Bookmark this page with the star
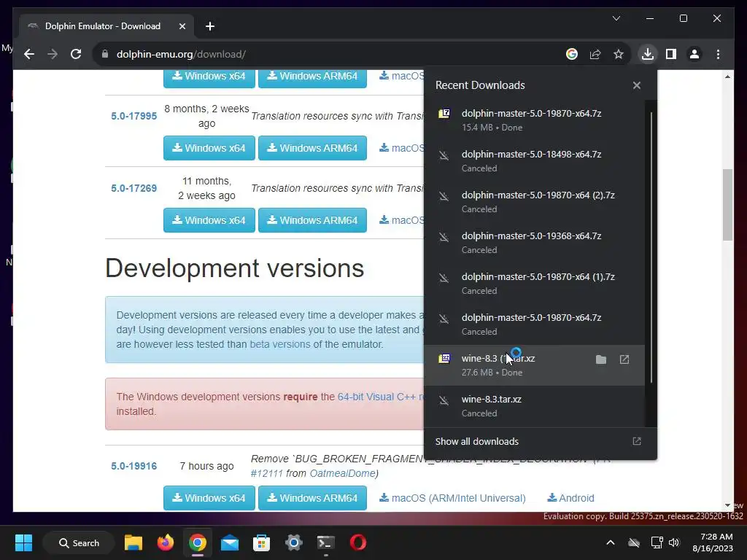Image resolution: width=747 pixels, height=560 pixels. pyautogui.click(x=619, y=54)
